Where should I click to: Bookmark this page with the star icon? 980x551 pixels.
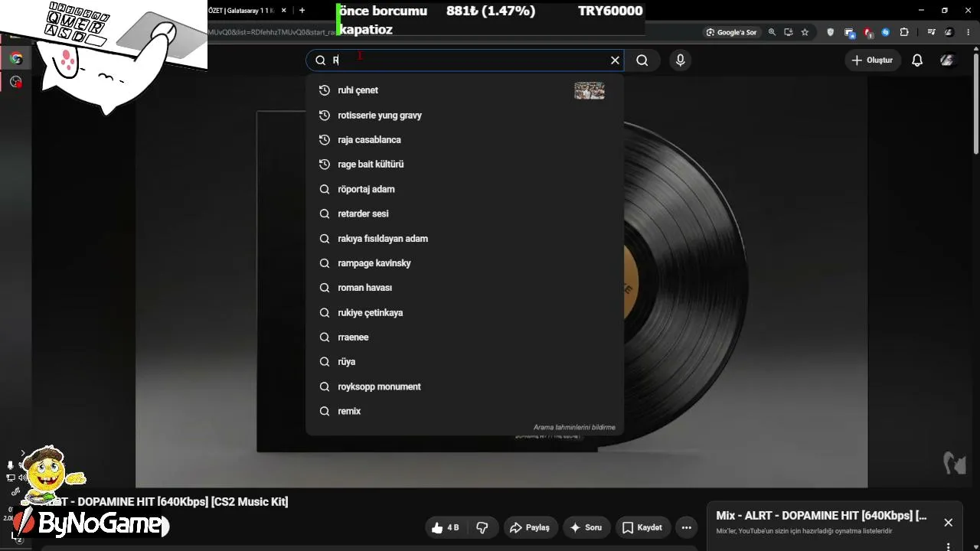[x=805, y=32]
